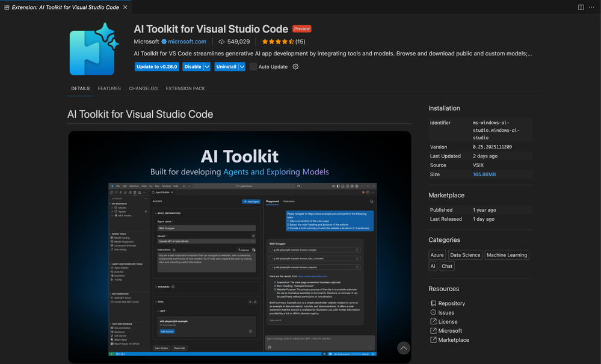
Task: Open the editor more actions ellipsis
Action: point(592,7)
